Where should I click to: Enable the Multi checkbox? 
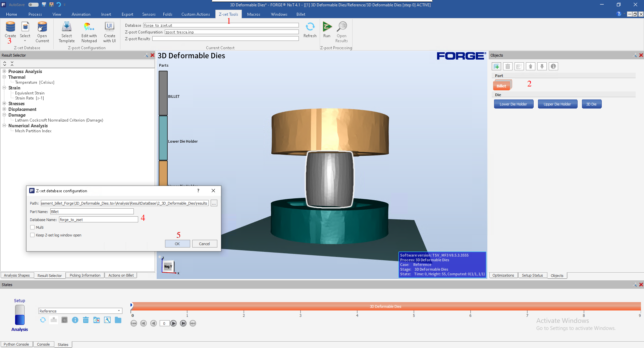click(x=33, y=227)
